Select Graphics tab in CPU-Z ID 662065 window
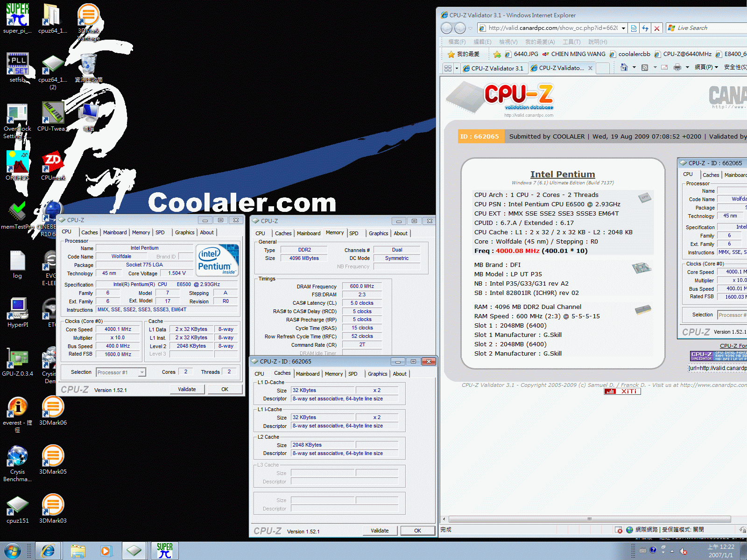Screen dimensions: 747x560 coord(377,374)
